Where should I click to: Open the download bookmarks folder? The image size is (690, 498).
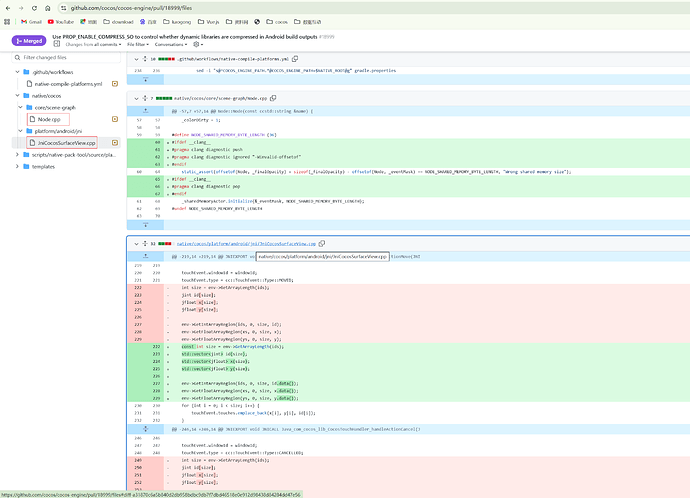point(118,22)
